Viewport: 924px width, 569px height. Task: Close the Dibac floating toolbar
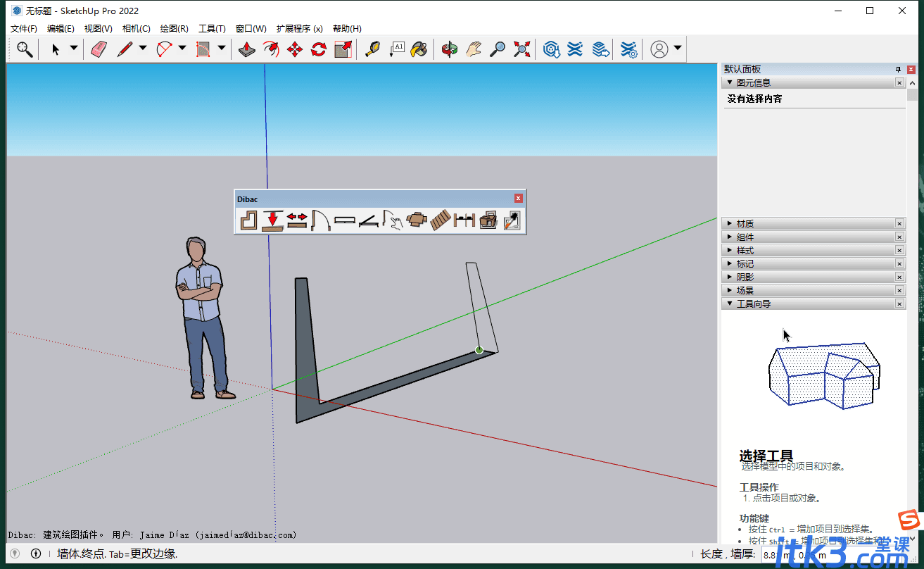click(x=519, y=199)
